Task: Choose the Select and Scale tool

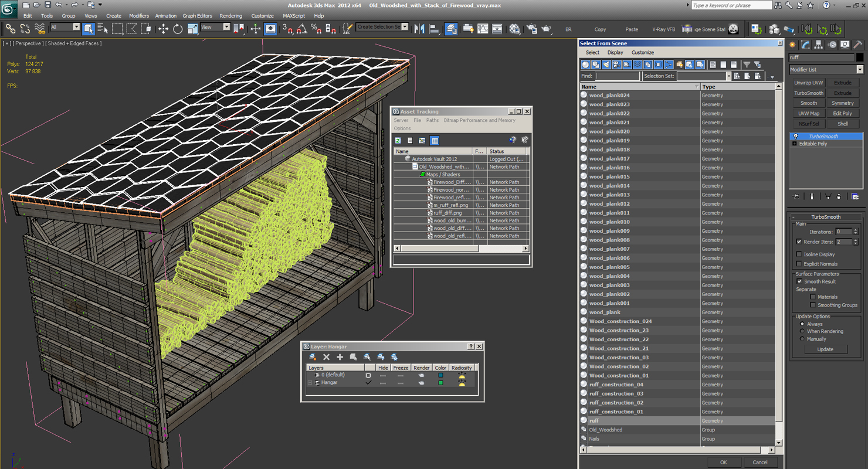Action: (192, 28)
